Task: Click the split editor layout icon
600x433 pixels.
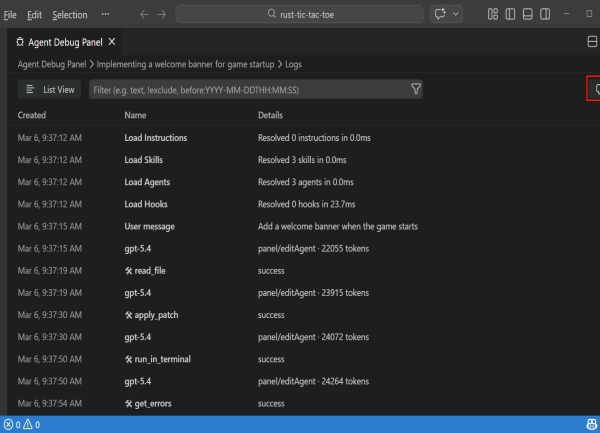Action: [592, 42]
